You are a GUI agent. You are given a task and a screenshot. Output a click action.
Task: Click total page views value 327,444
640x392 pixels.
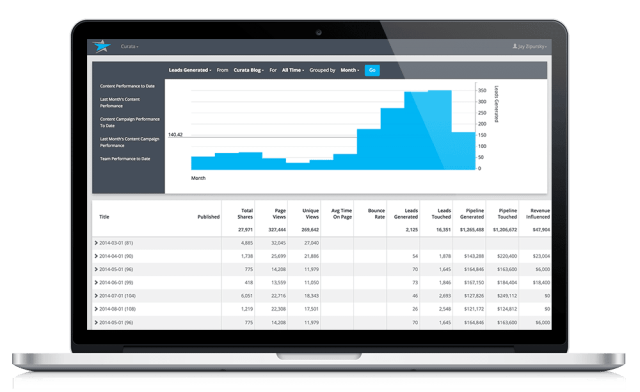tap(277, 230)
